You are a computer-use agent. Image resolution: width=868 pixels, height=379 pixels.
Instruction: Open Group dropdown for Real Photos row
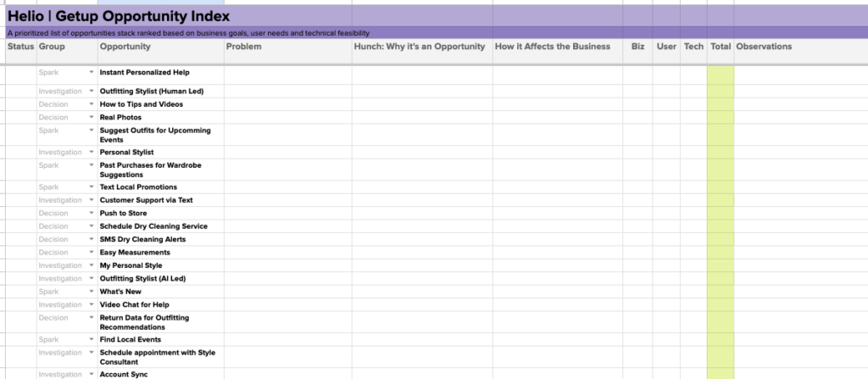pyautogui.click(x=92, y=118)
